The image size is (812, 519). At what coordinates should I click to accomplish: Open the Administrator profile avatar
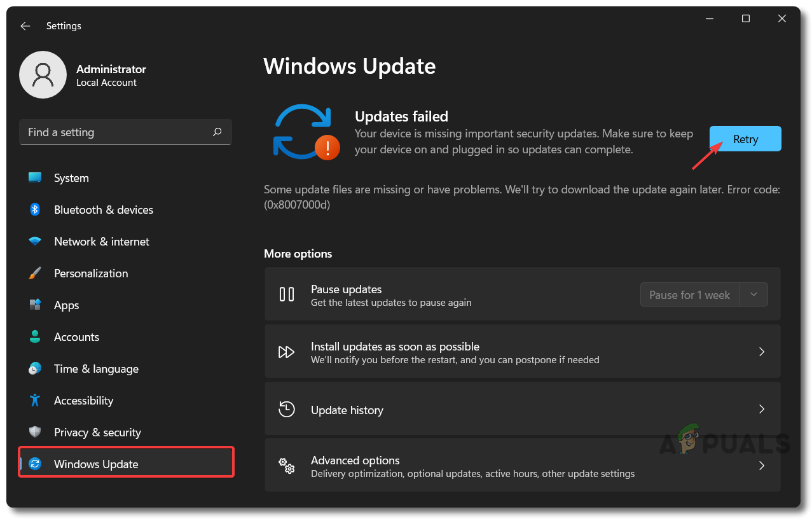43,75
